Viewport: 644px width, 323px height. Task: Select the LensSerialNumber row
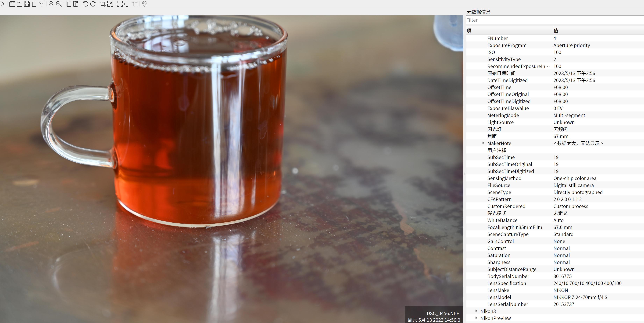coord(555,304)
